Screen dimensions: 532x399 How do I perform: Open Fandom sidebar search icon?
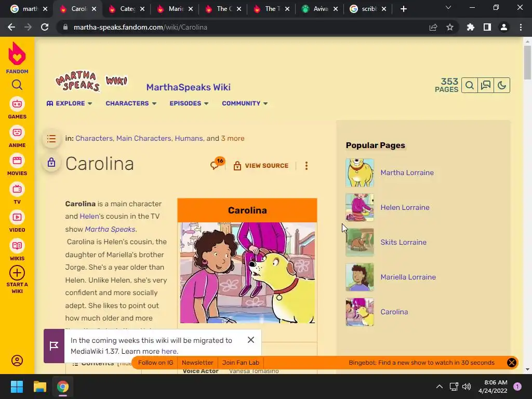point(17,85)
